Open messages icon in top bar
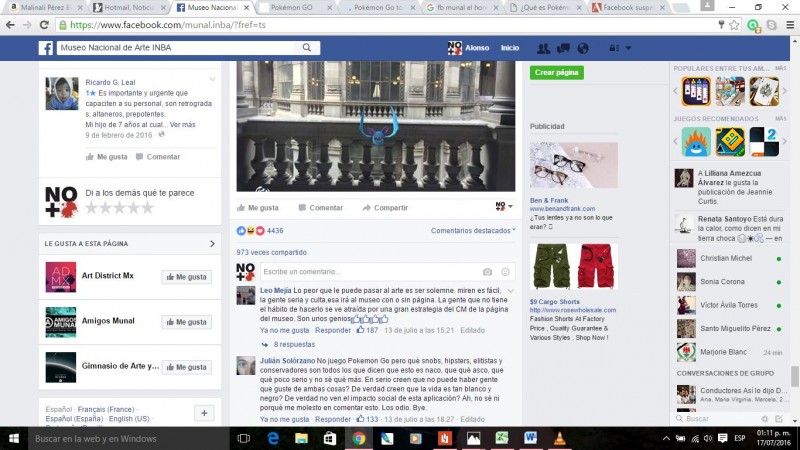800x450 pixels. tap(563, 48)
